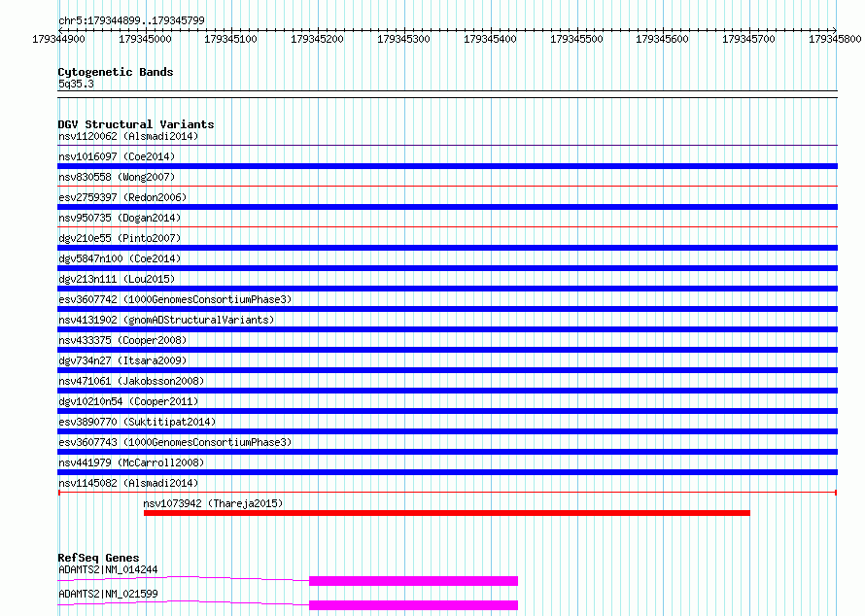Open variant esv3607742 (1000GenomesConsortiumPhase3)
Screen dimensions: 865x616
tap(175, 299)
